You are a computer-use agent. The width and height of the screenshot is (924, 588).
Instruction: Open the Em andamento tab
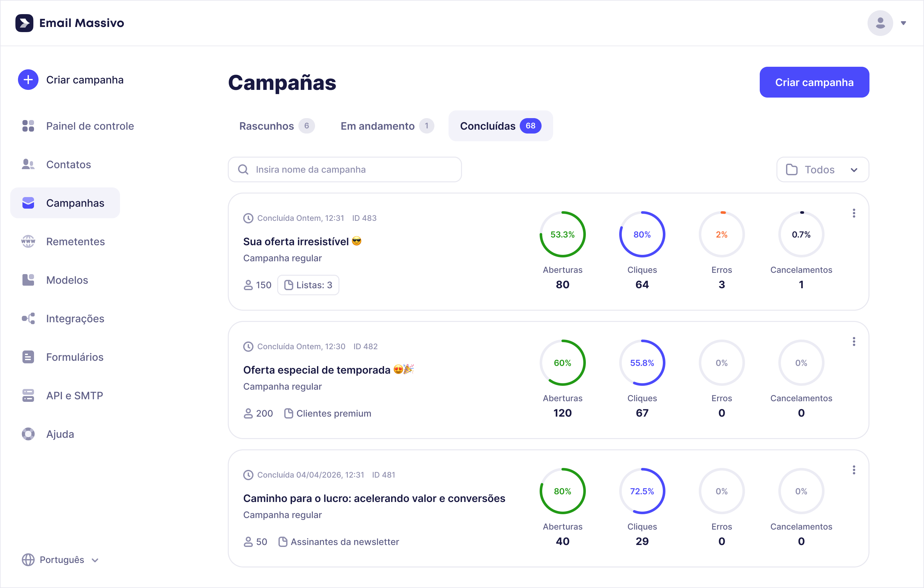[386, 126]
